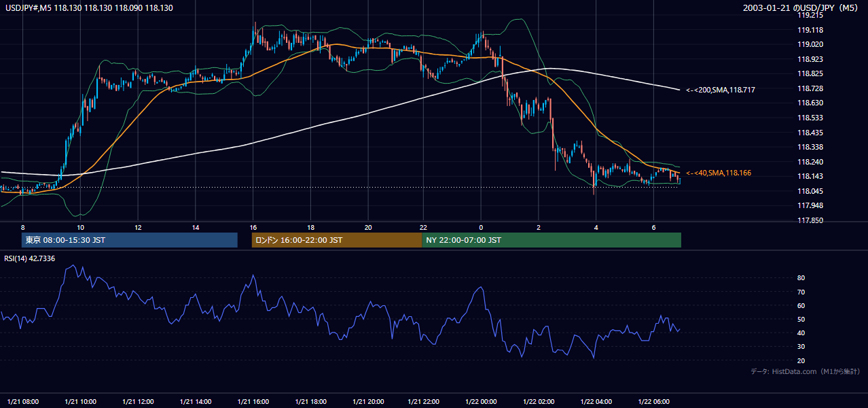Click the 118.240 price axis label
This screenshot has height=408, width=868.
[x=810, y=162]
